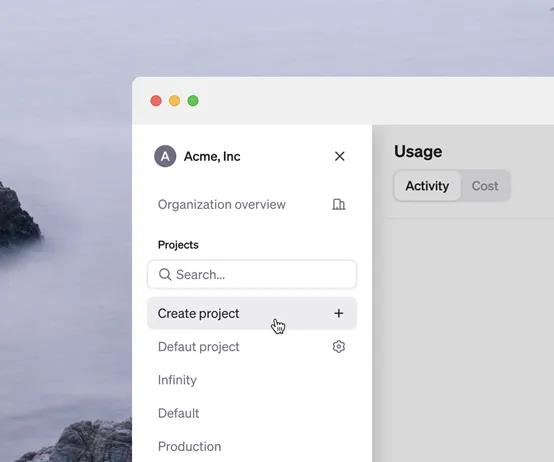Click the Acme, Inc organization name
The height and width of the screenshot is (462, 554).
coord(212,156)
